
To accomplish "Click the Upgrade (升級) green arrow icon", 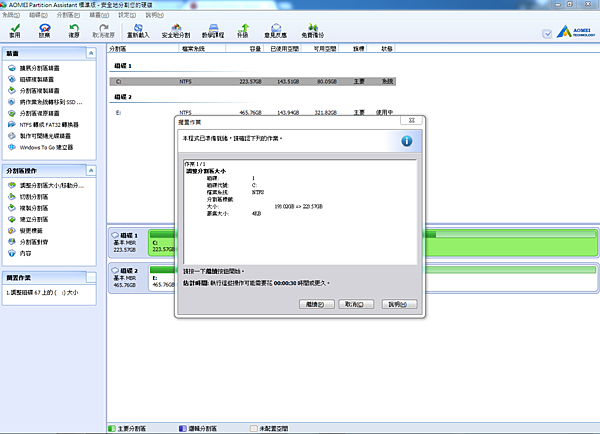I will click(243, 31).
